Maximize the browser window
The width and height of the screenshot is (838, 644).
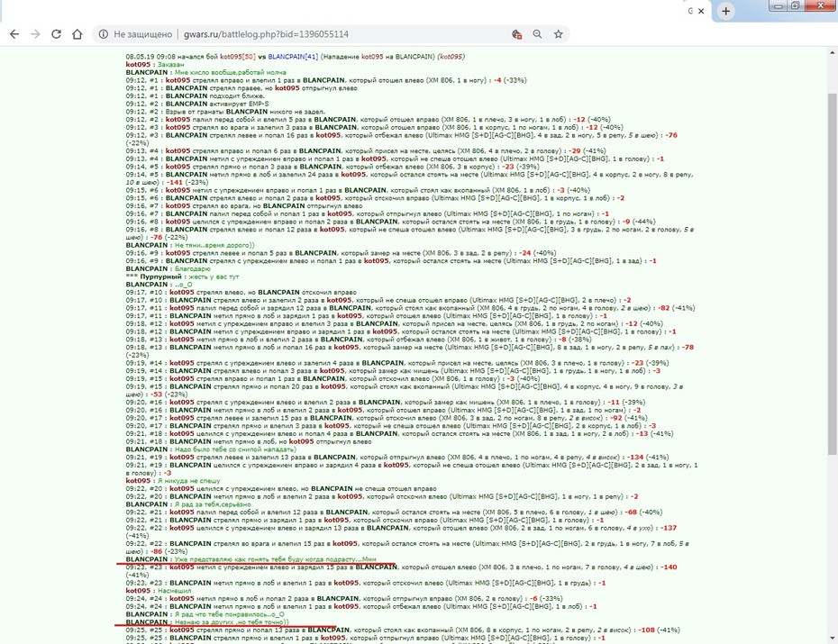(x=796, y=6)
